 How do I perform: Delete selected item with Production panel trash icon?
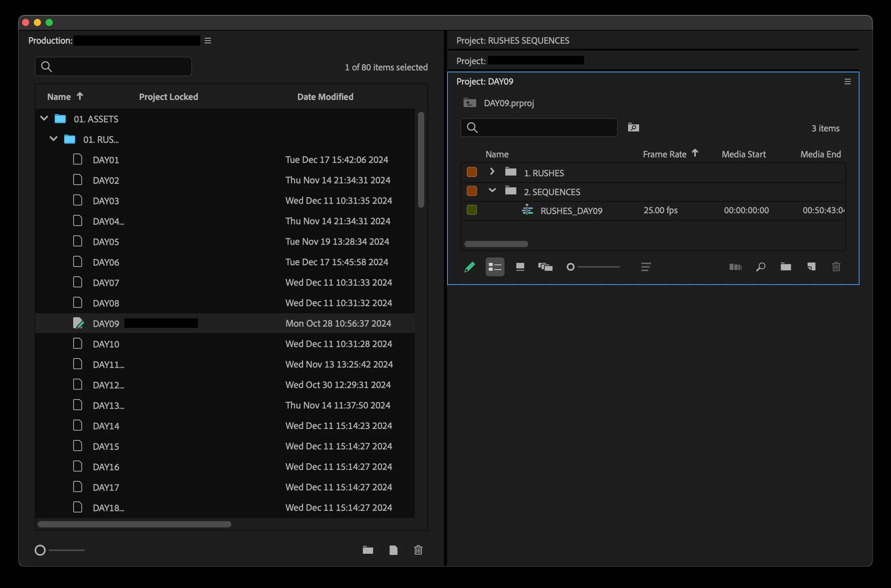pos(418,550)
